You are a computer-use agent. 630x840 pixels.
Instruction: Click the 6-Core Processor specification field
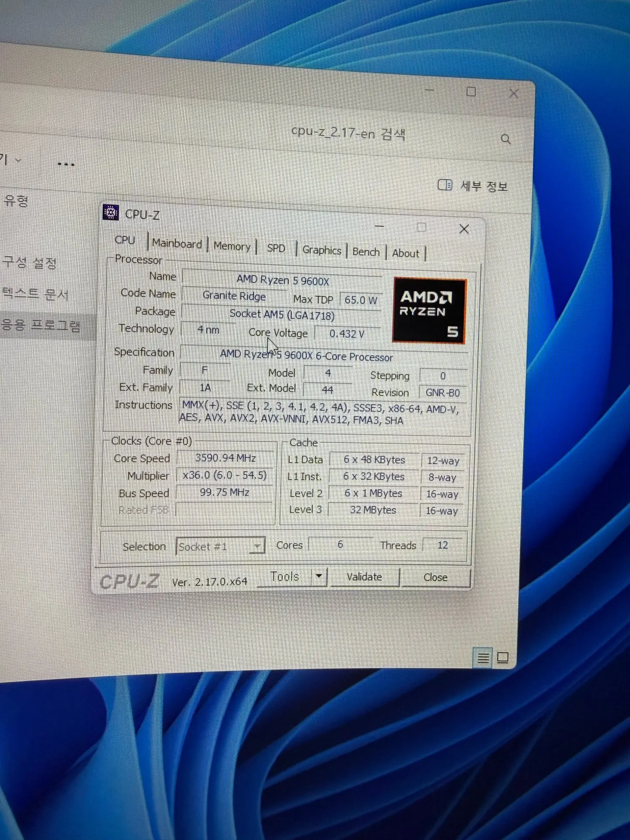click(323, 355)
